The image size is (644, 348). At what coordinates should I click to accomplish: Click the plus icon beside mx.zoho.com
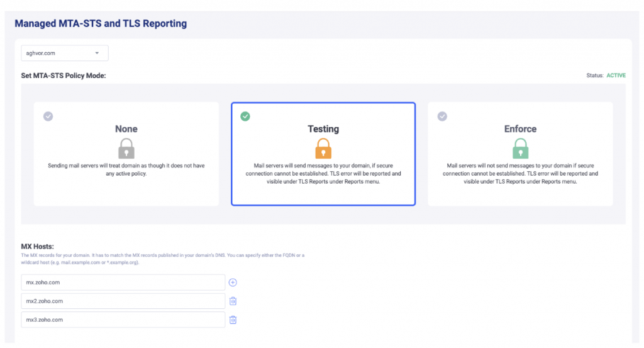[233, 283]
